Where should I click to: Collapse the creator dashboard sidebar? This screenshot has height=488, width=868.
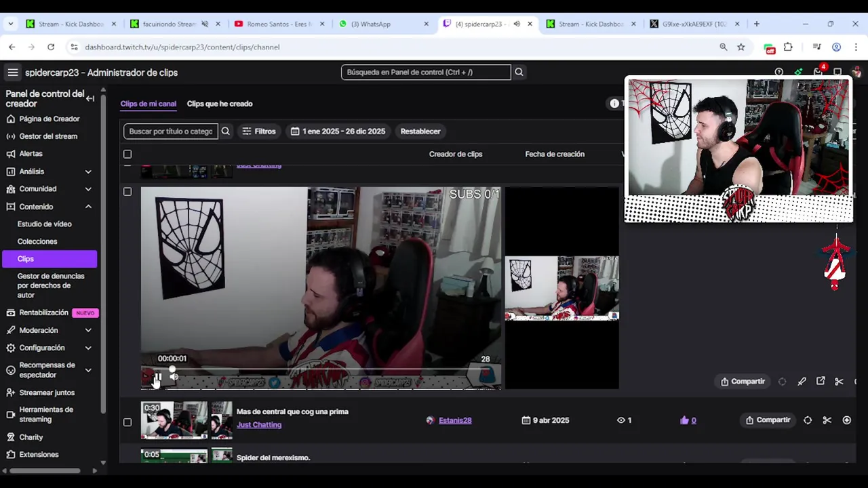click(x=90, y=98)
